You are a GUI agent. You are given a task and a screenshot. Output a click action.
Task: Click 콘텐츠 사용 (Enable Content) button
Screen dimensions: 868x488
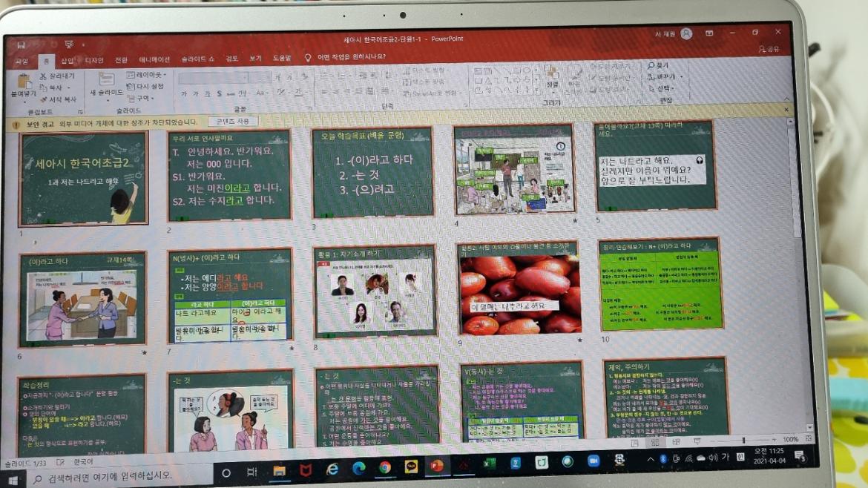(x=232, y=121)
